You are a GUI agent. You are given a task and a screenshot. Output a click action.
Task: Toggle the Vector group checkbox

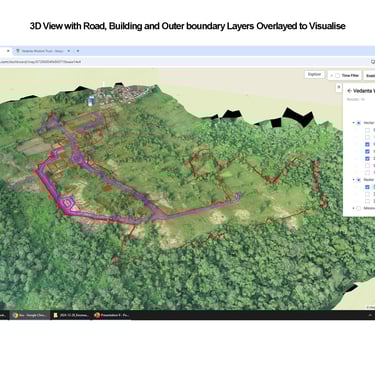(x=358, y=123)
